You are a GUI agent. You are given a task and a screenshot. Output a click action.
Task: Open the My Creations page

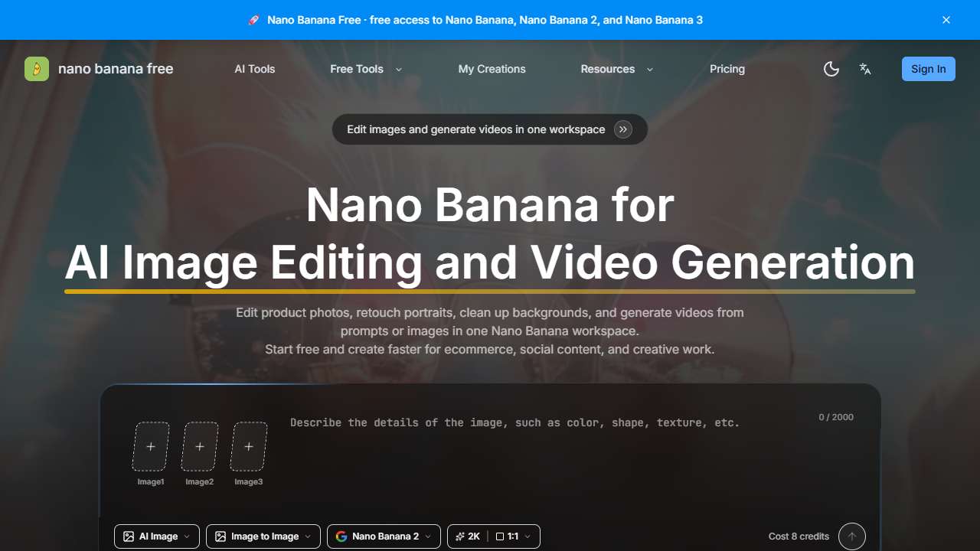492,69
